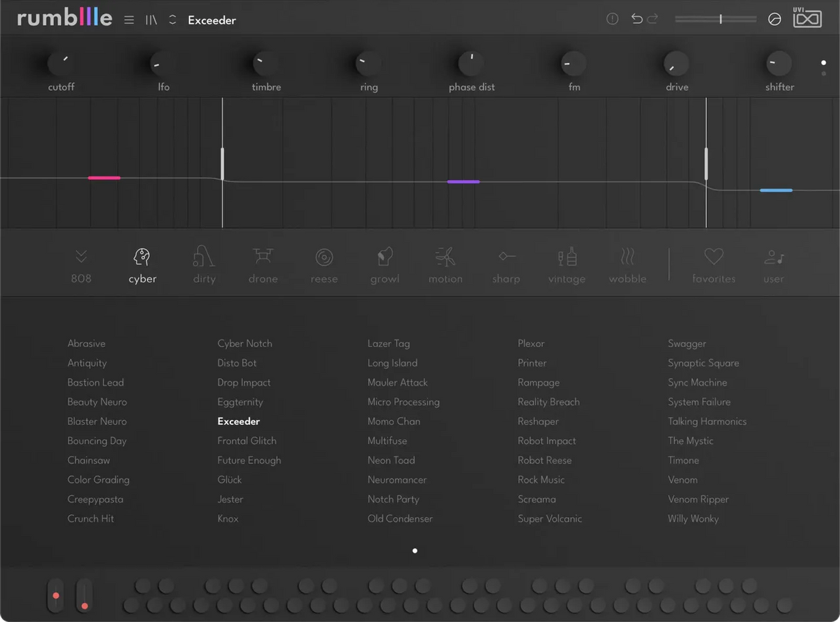
Task: Load the Bastion Lead preset
Action: coord(96,382)
